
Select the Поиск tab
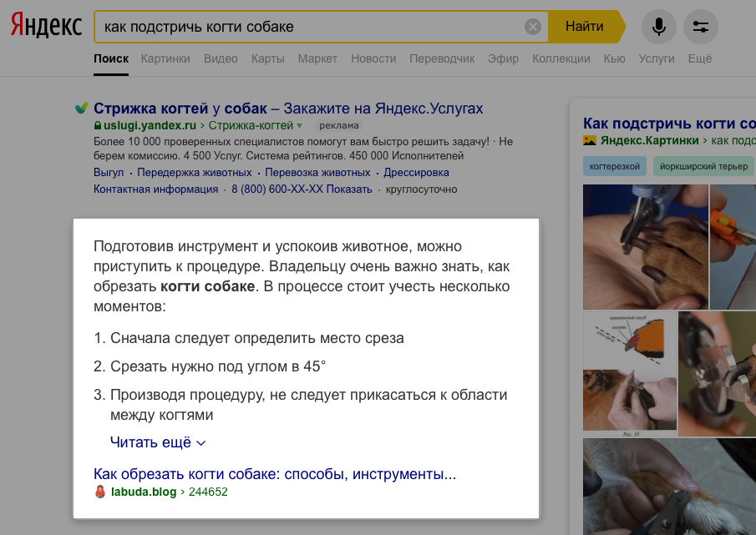(x=111, y=58)
